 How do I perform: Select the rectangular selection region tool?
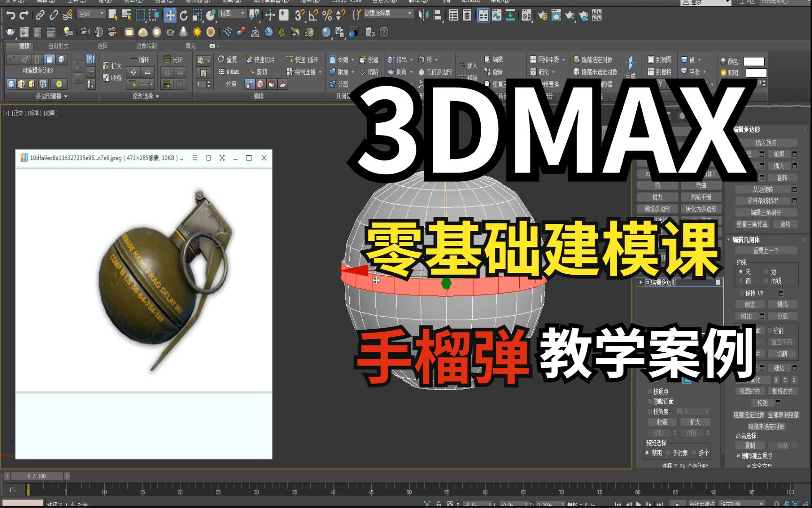pyautogui.click(x=140, y=16)
